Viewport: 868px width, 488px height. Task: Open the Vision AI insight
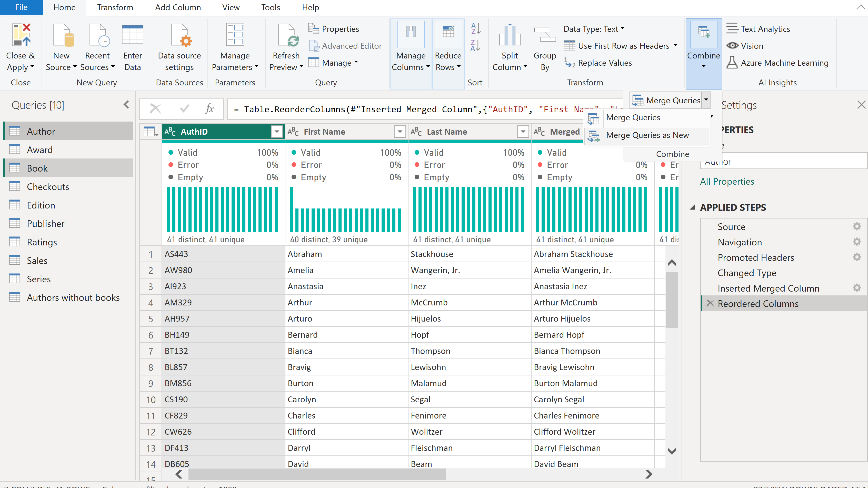[x=745, y=46]
